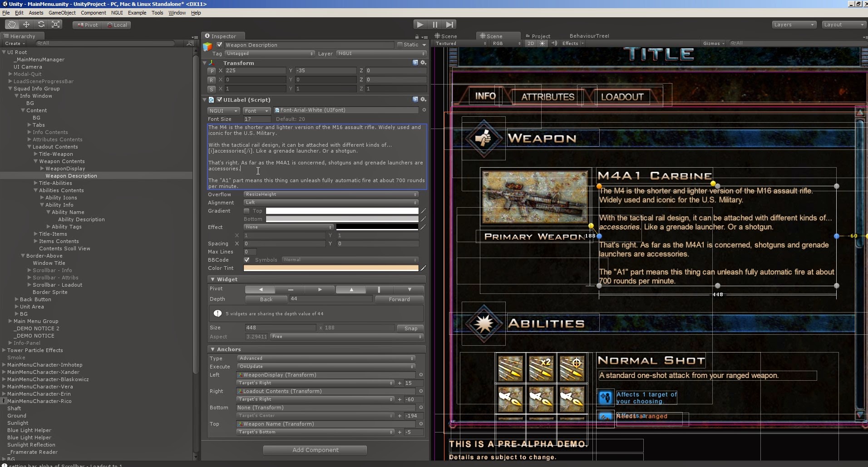Select the Rotate tool icon
The height and width of the screenshot is (467, 868).
(41, 25)
